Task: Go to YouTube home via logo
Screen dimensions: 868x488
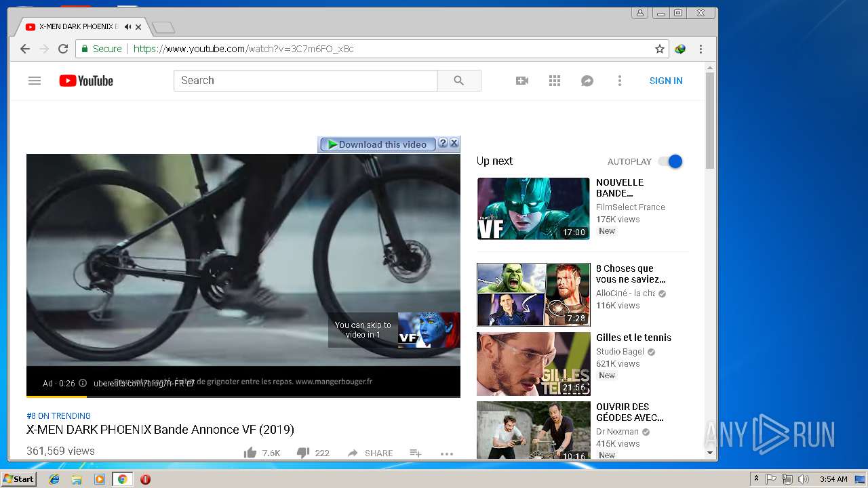Action: [x=86, y=81]
